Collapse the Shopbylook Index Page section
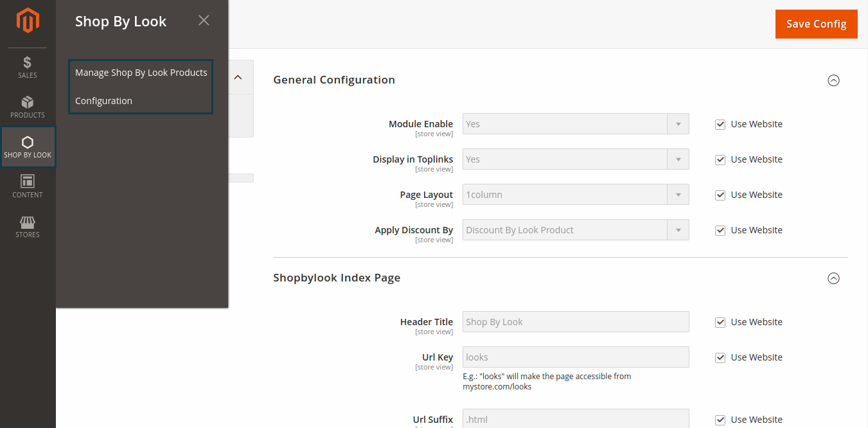868x428 pixels. (833, 278)
